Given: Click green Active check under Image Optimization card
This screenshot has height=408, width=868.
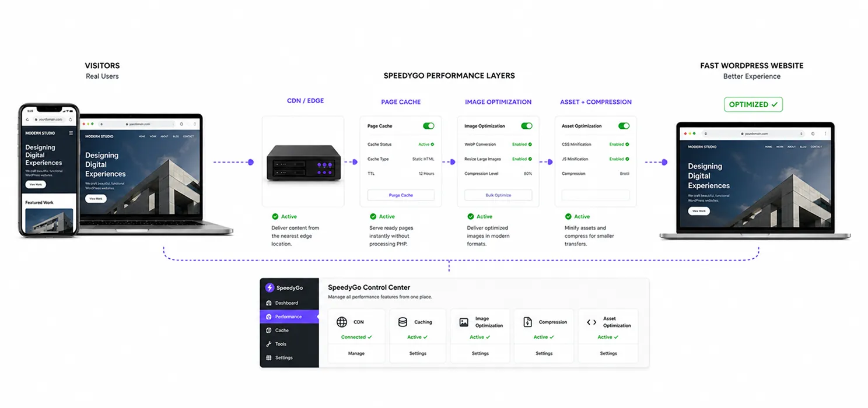Looking at the screenshot, I should pyautogui.click(x=470, y=217).
